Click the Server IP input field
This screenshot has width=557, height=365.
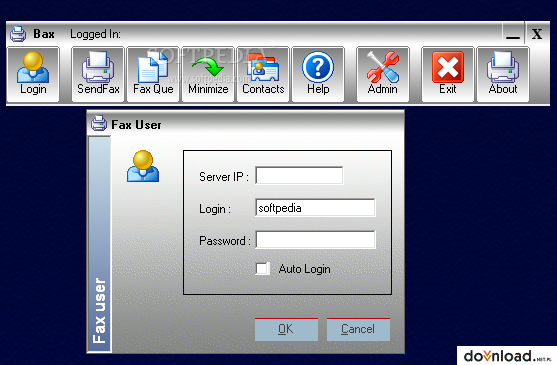point(299,175)
